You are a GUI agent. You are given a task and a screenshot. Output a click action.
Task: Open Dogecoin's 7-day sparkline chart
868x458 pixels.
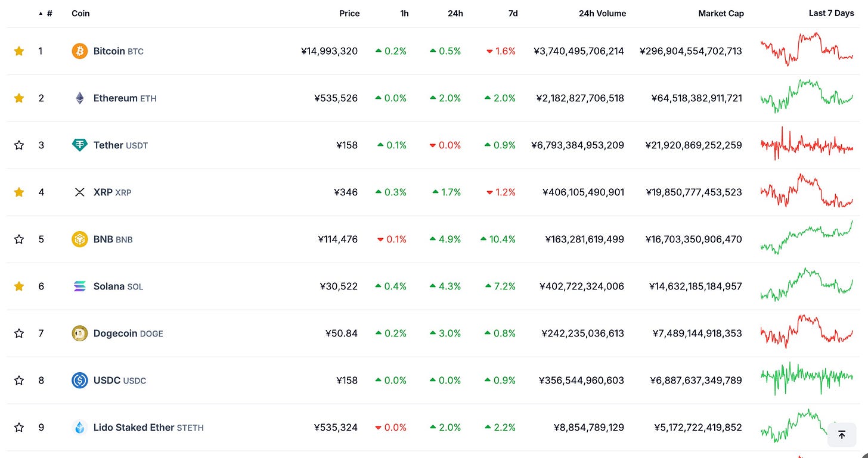point(807,332)
